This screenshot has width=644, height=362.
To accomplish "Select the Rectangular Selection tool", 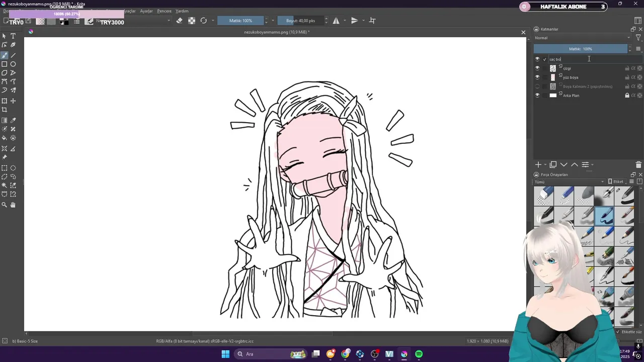I will (x=5, y=168).
